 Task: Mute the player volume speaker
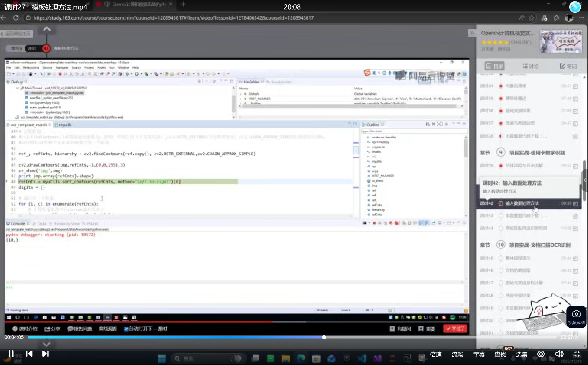click(559, 354)
